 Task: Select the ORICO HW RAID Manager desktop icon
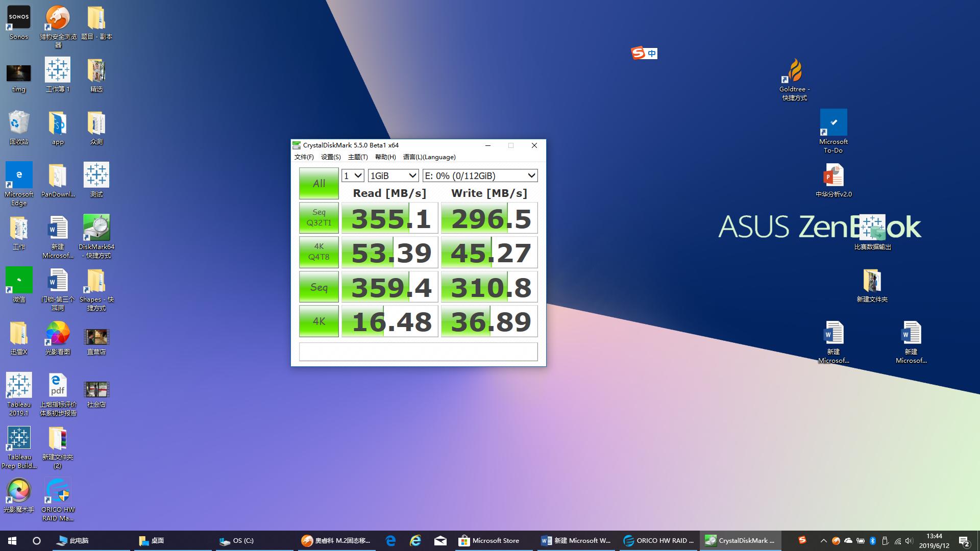[x=58, y=491]
